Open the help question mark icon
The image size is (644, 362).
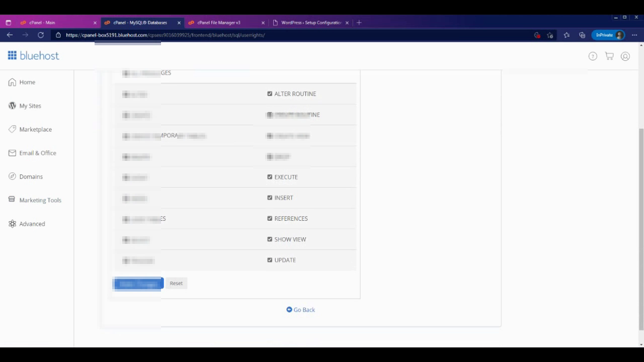(x=593, y=56)
